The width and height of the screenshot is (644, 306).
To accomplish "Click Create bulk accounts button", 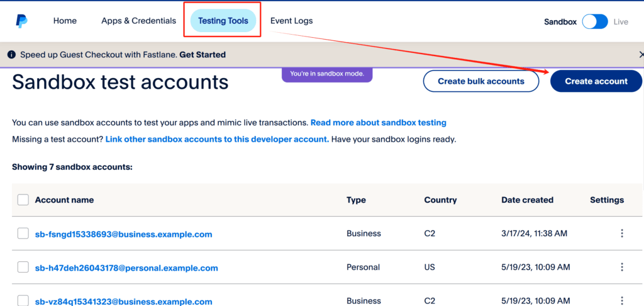I will (x=481, y=81).
